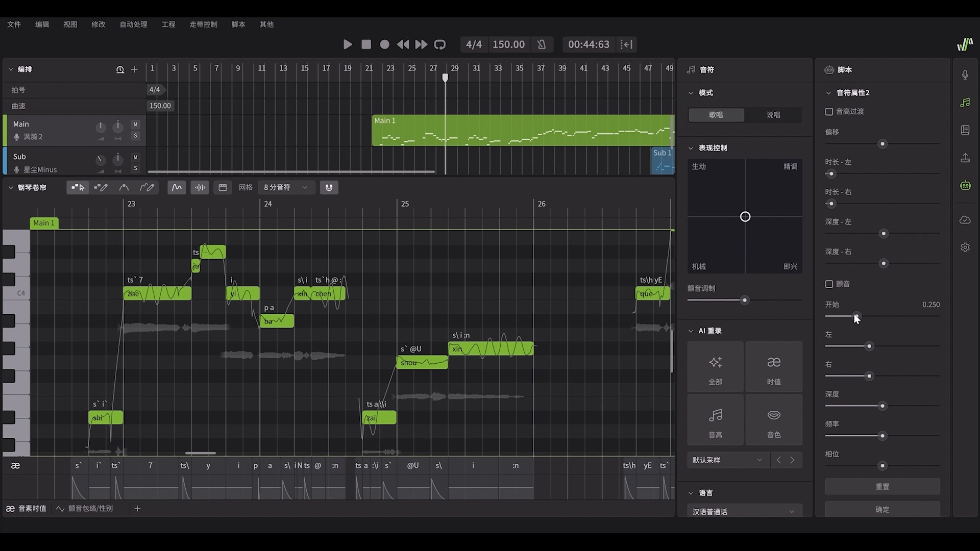980x551 pixels.
Task: Start playback with the play button
Action: click(348, 44)
